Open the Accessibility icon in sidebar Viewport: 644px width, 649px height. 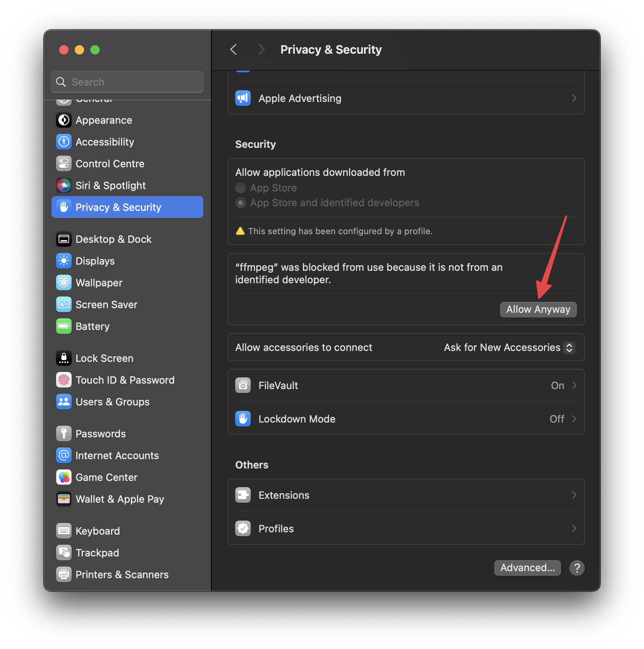tap(64, 142)
